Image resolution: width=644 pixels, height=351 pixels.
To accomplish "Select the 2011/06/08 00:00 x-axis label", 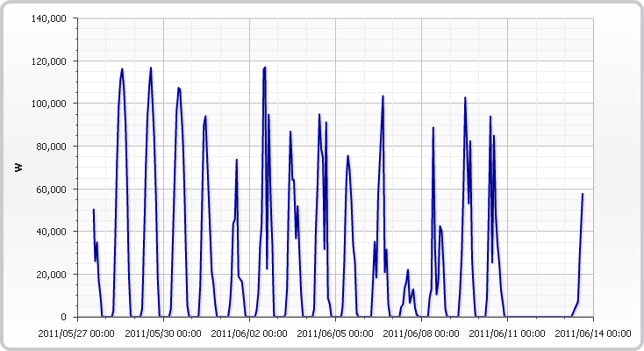I will click(421, 333).
